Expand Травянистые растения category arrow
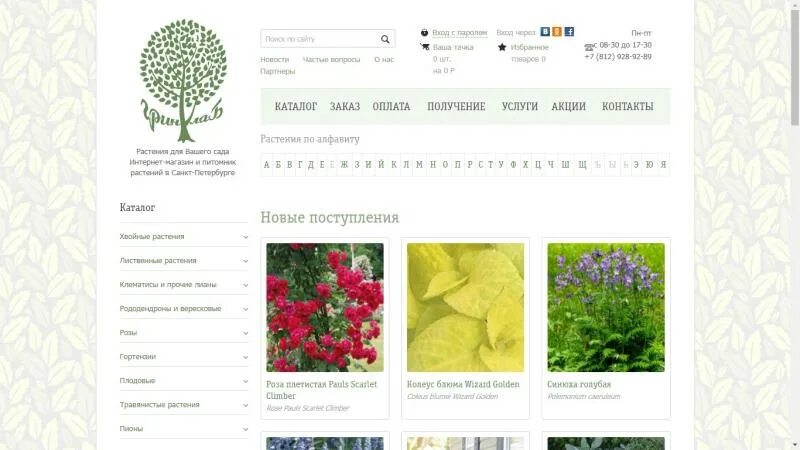This screenshot has width=800, height=450. coord(245,405)
